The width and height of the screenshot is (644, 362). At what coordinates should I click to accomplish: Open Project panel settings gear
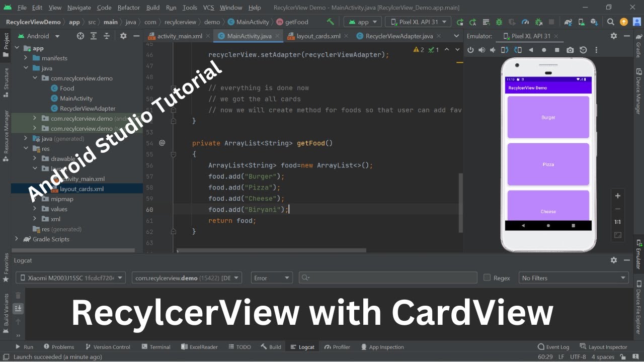pos(123,36)
